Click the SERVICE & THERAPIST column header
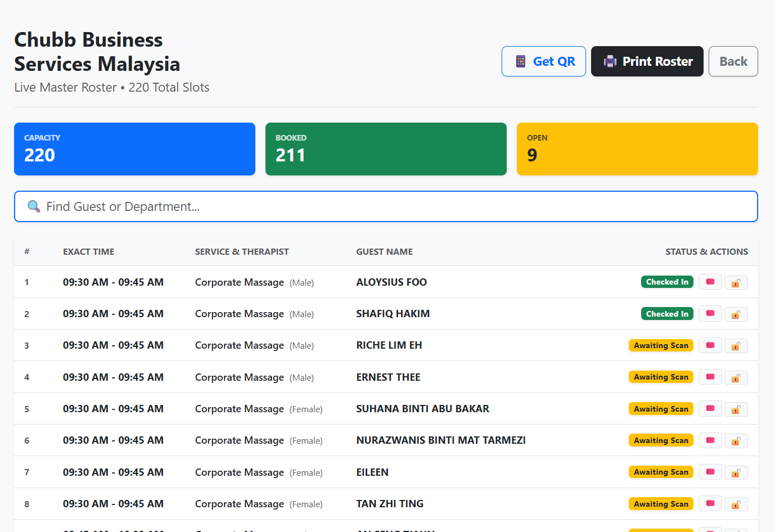 [x=242, y=252]
